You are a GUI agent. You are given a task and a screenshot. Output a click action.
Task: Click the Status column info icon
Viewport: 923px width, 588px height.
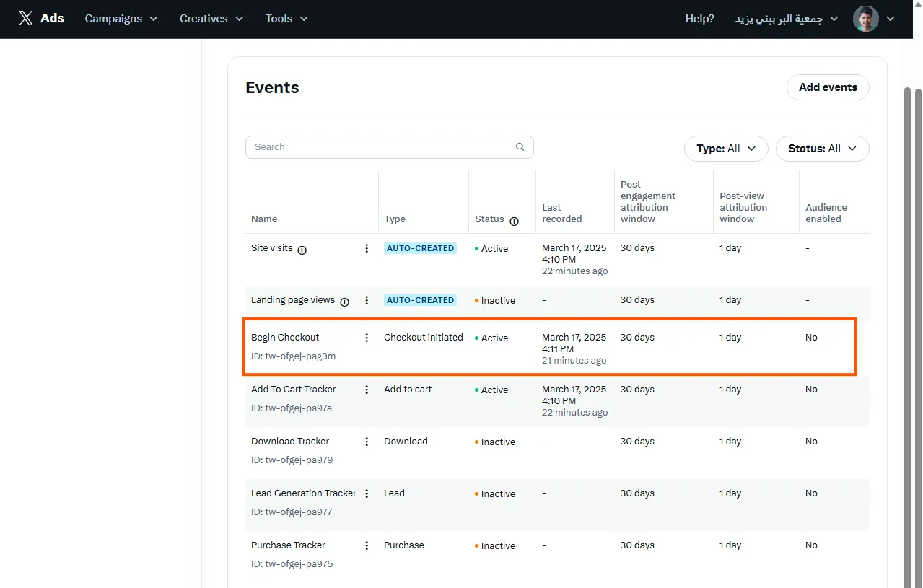point(514,221)
